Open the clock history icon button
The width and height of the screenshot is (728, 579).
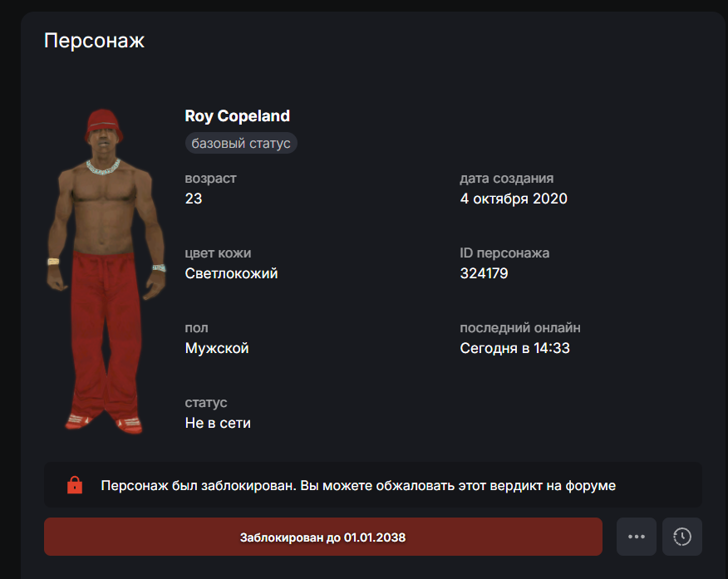[682, 537]
